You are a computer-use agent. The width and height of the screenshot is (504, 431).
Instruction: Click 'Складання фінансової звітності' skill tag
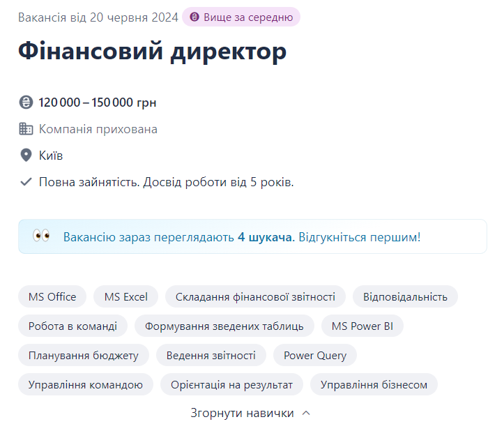[255, 296]
